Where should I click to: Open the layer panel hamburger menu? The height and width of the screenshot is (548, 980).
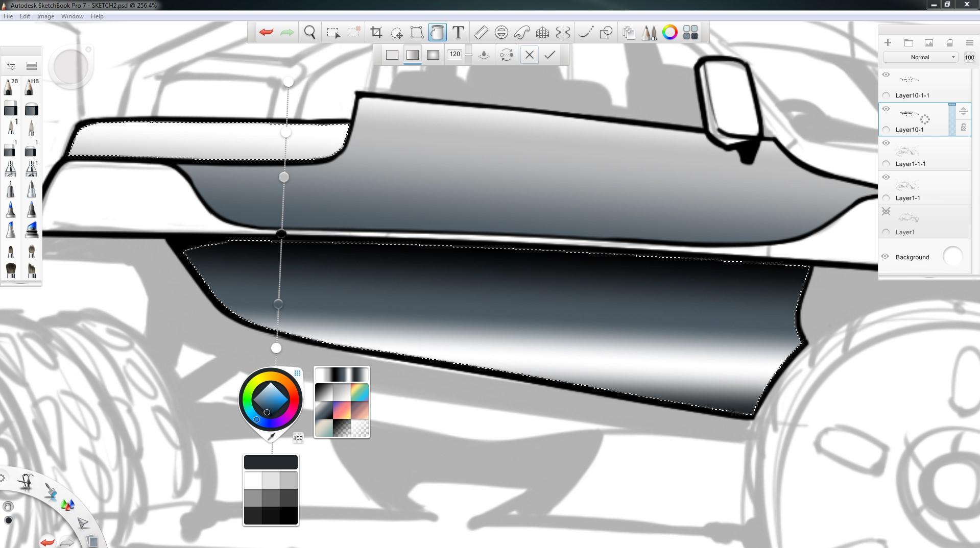pyautogui.click(x=969, y=43)
